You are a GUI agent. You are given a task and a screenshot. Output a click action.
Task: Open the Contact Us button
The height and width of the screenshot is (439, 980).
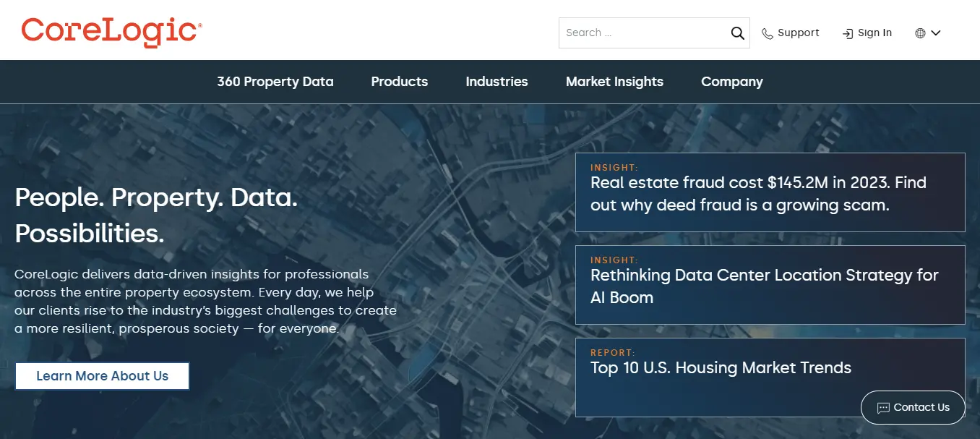click(913, 408)
